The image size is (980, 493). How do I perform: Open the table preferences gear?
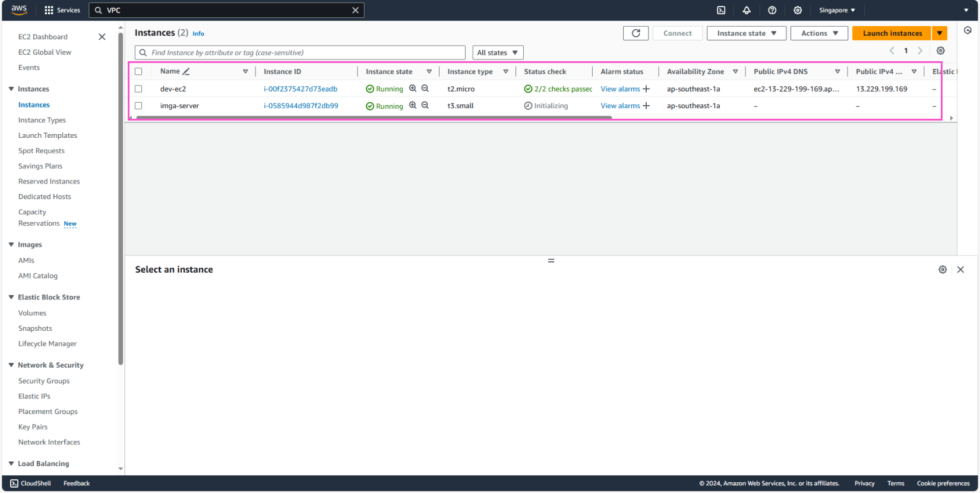point(941,50)
